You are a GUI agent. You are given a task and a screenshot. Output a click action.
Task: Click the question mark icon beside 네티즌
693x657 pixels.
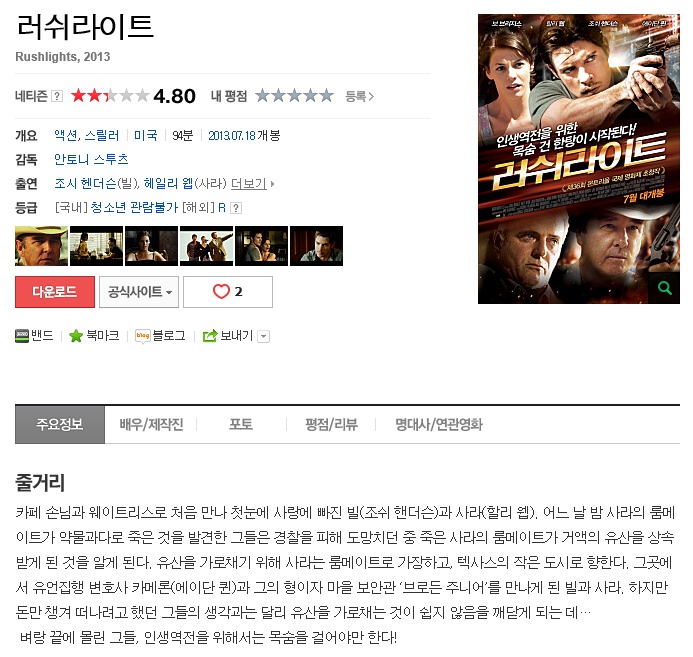tap(57, 96)
